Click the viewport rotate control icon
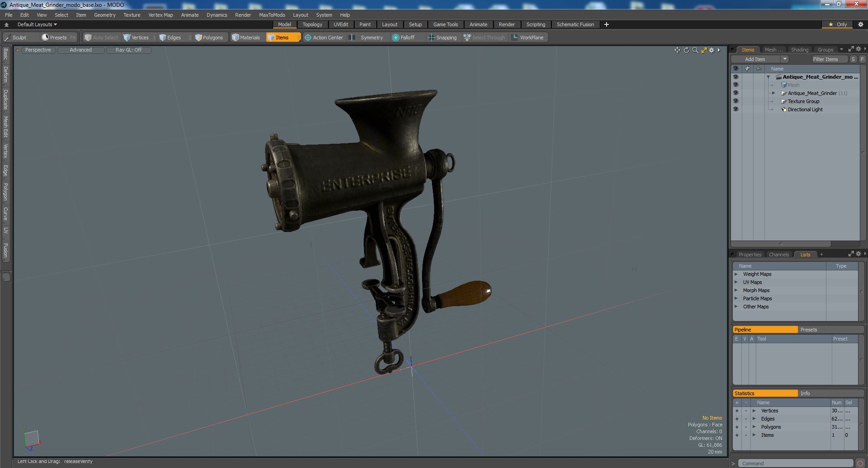This screenshot has width=868, height=468. coord(686,50)
